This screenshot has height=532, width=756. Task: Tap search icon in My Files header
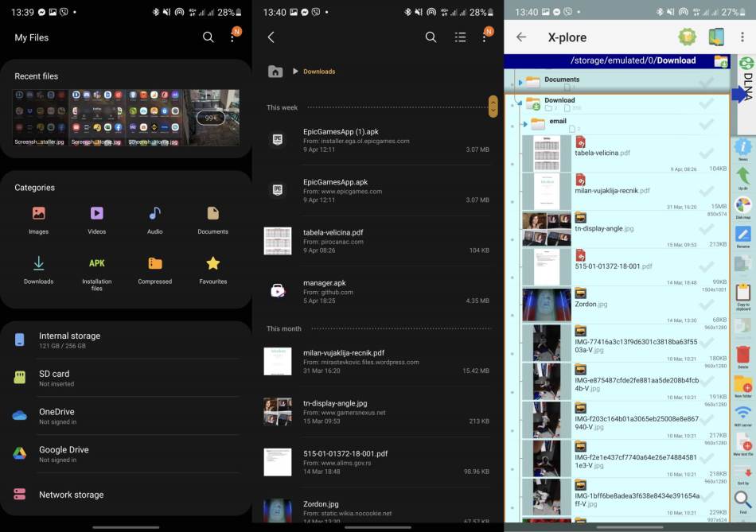tap(208, 37)
